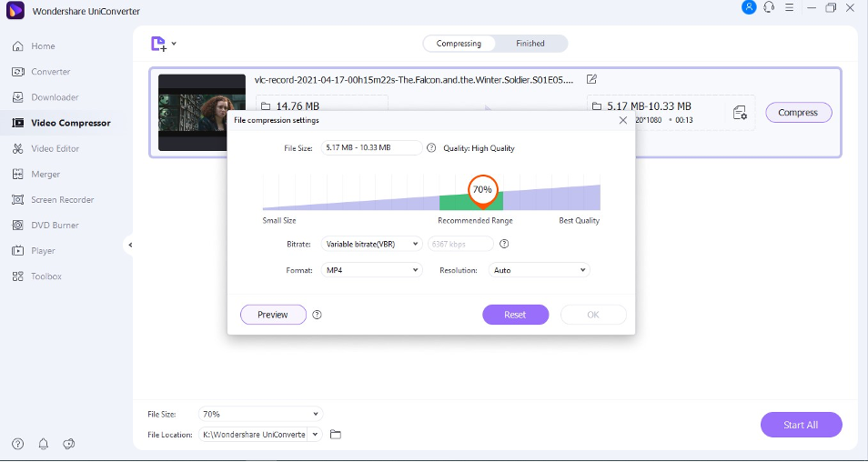Open help icon in bottom-left corner
Screen dimensions: 868x462
(17, 444)
